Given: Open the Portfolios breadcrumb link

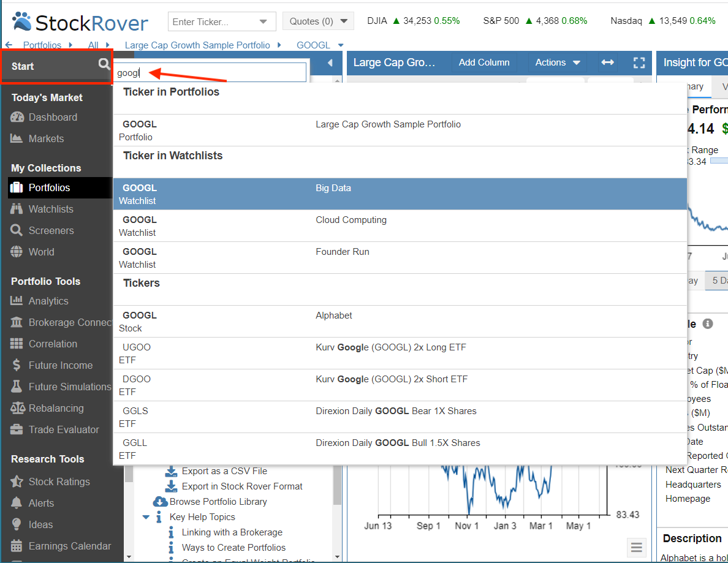Looking at the screenshot, I should pyautogui.click(x=42, y=45).
